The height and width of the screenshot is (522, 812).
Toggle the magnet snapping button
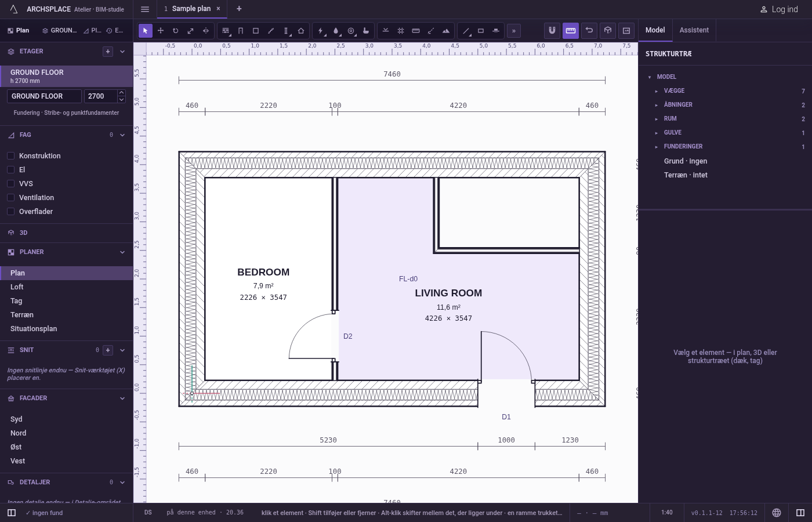552,31
